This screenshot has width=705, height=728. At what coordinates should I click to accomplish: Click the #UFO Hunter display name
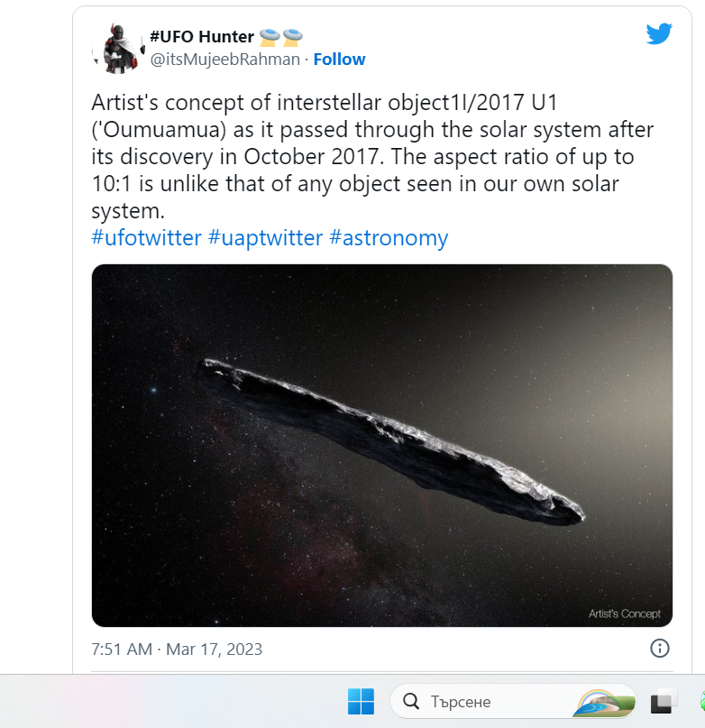point(201,37)
